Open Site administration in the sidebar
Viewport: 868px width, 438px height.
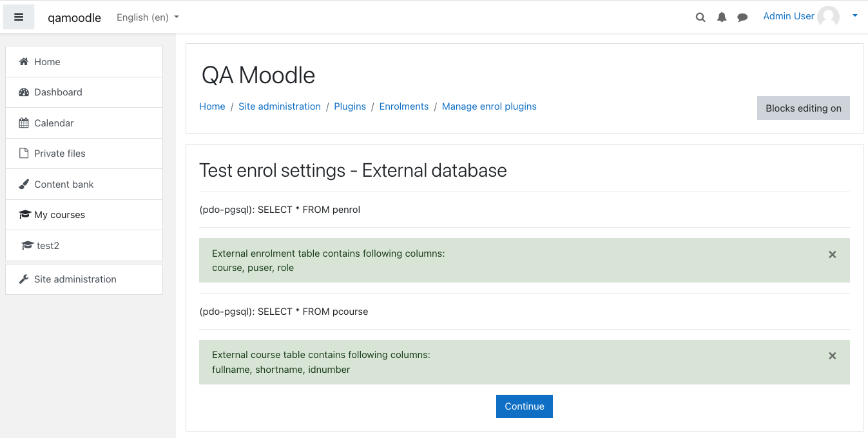tap(84, 279)
